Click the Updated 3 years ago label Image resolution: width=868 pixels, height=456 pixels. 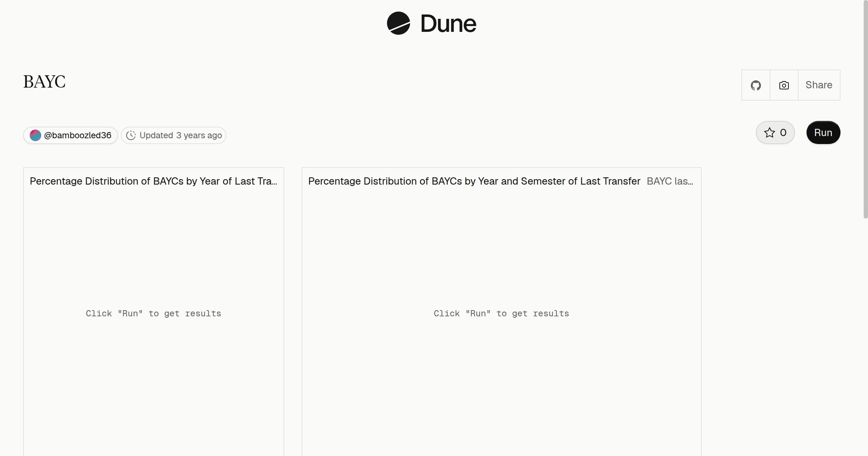click(x=180, y=135)
